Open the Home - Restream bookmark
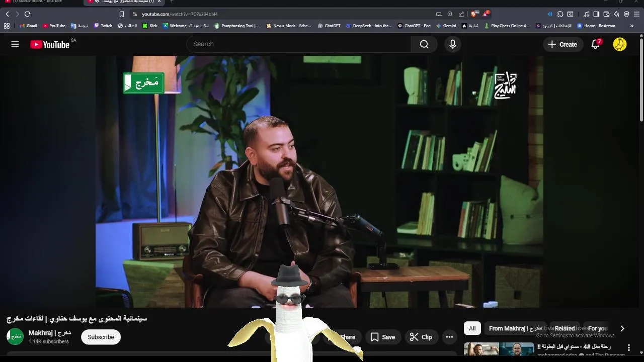The height and width of the screenshot is (362, 644). [x=596, y=26]
